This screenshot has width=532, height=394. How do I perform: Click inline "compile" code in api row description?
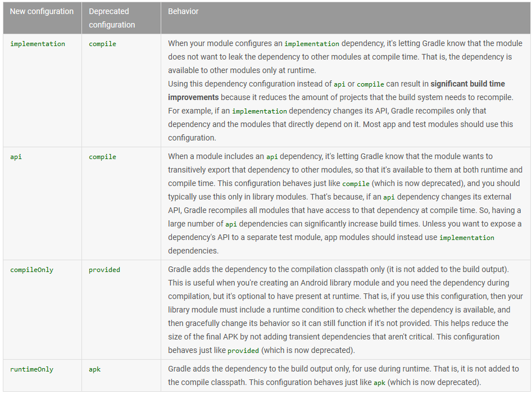[356, 184]
